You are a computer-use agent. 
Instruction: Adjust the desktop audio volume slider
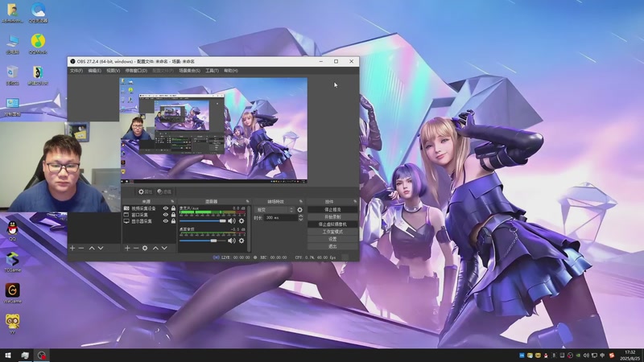point(203,241)
